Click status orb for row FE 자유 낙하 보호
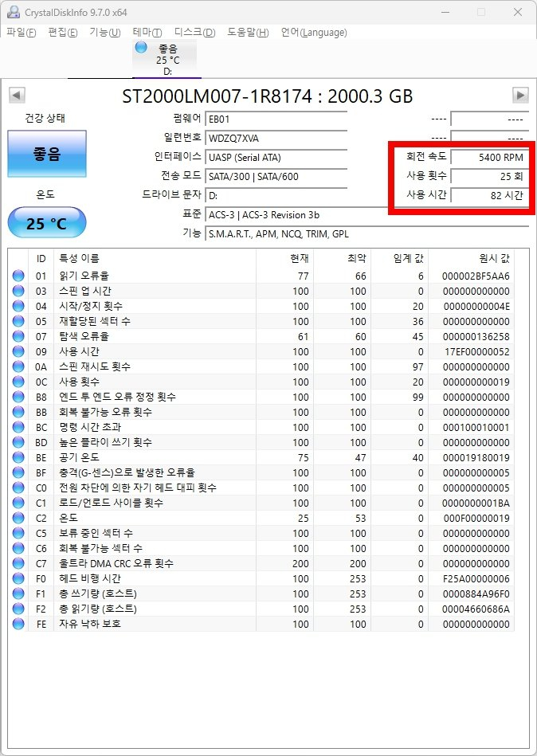The height and width of the screenshot is (756, 537). click(x=18, y=624)
